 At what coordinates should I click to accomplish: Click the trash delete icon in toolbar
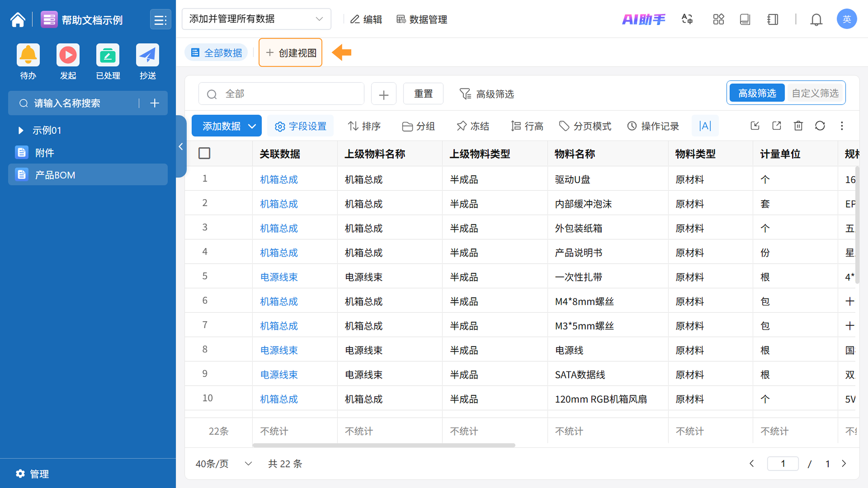(798, 126)
